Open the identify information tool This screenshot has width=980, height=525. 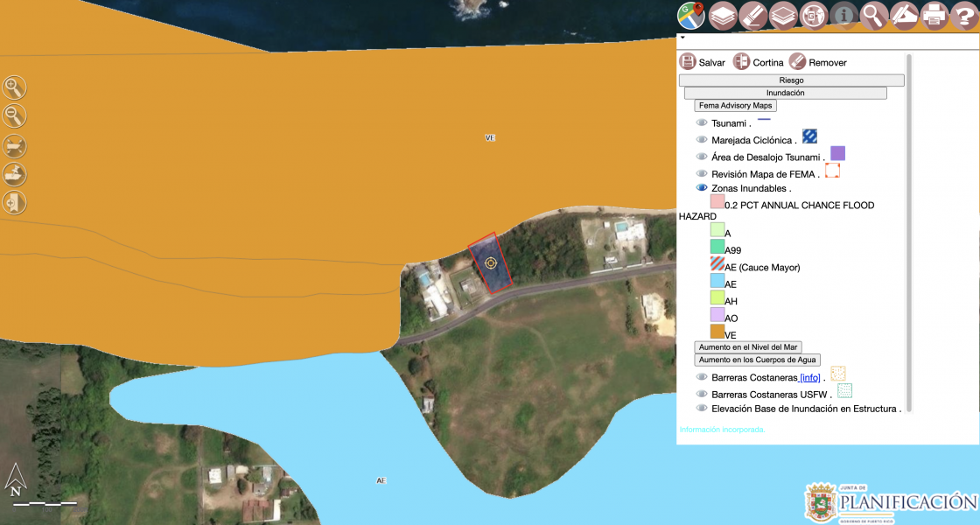coord(843,15)
